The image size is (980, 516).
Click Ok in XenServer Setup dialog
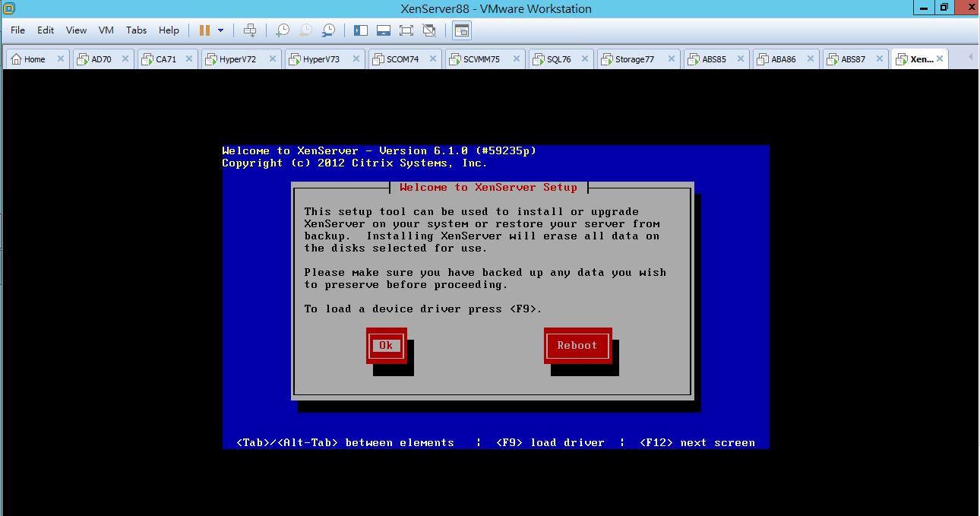pyautogui.click(x=386, y=346)
